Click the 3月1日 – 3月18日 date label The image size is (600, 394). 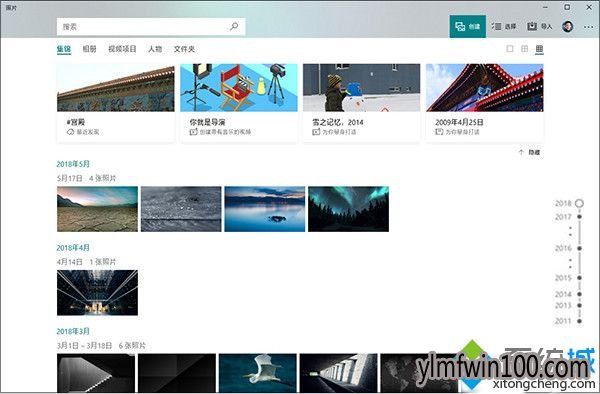click(x=85, y=345)
